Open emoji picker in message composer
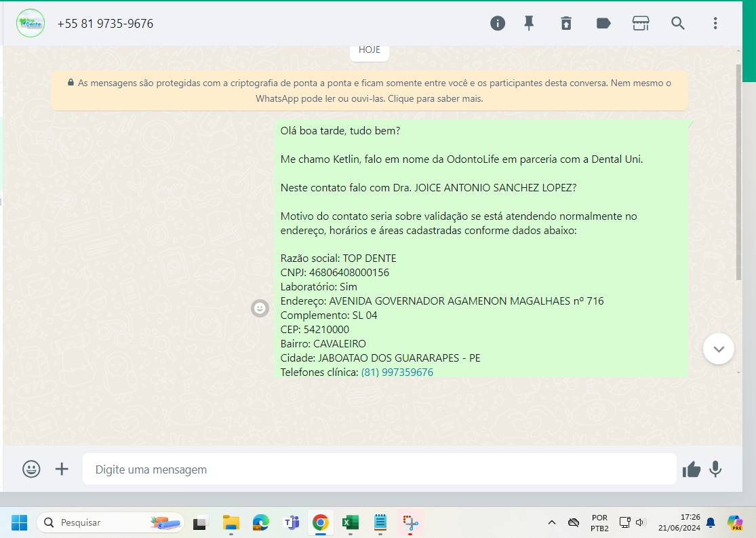756x538 pixels. tap(31, 469)
